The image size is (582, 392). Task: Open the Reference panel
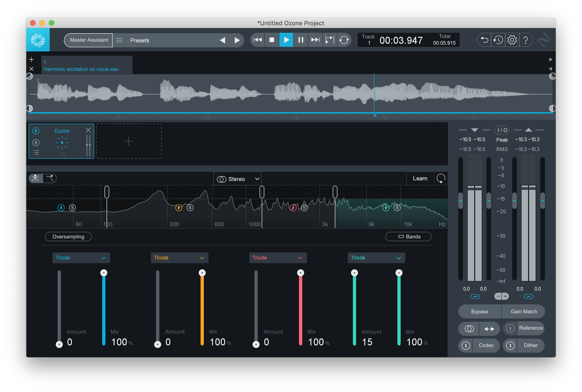(x=531, y=328)
